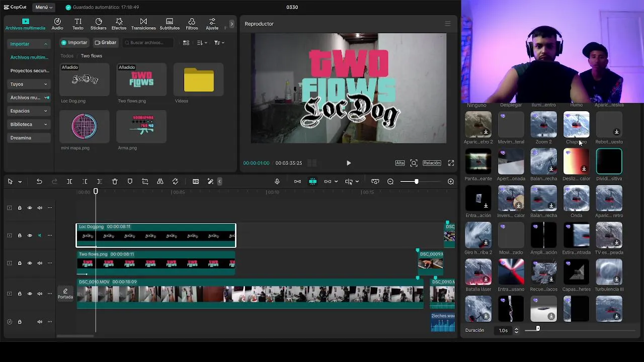This screenshot has height=362, width=644.
Task: Click the playhead marker on timeline ruler
Action: 96,192
